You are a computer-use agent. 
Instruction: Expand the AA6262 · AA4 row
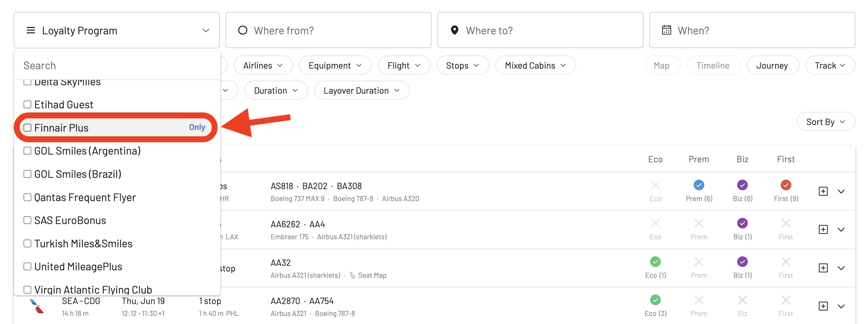[841, 230]
